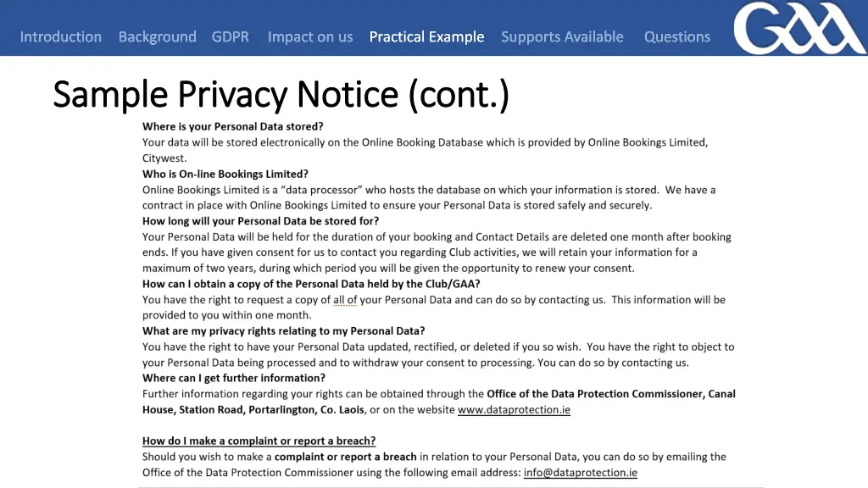Go to Impact on us section
The image size is (868, 488).
pos(310,37)
